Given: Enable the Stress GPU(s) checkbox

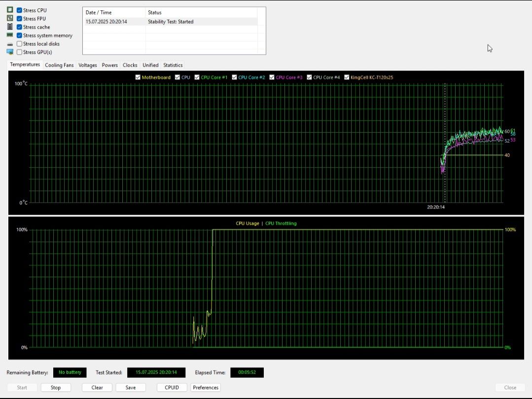Looking at the screenshot, I should click(x=19, y=52).
